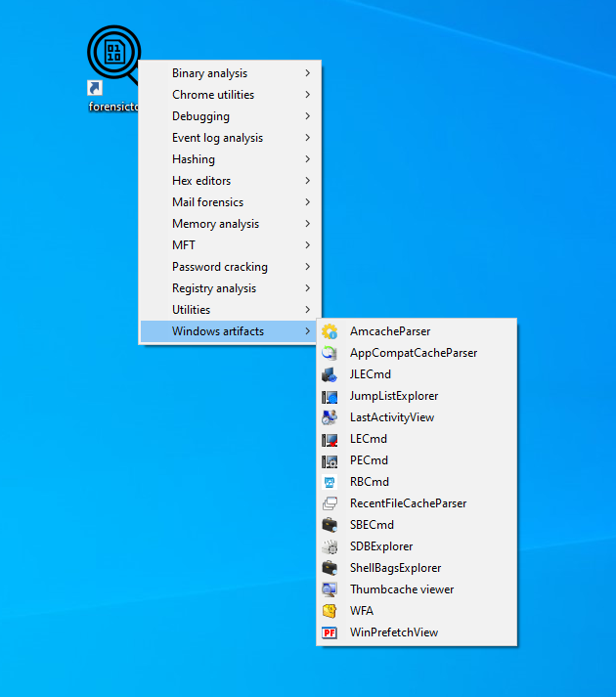Launch LastActivityView from the submenu
616x697 pixels.
tap(417, 417)
